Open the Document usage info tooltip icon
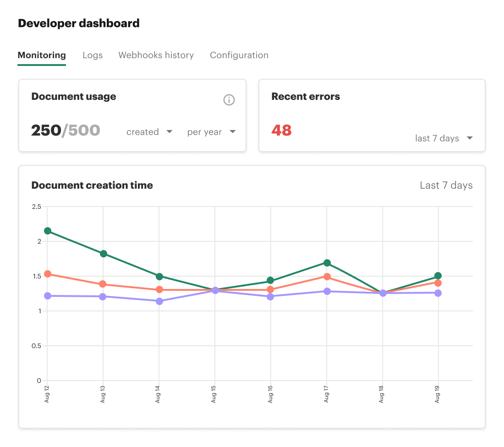Screen dimensions: 504x447 (x=229, y=100)
